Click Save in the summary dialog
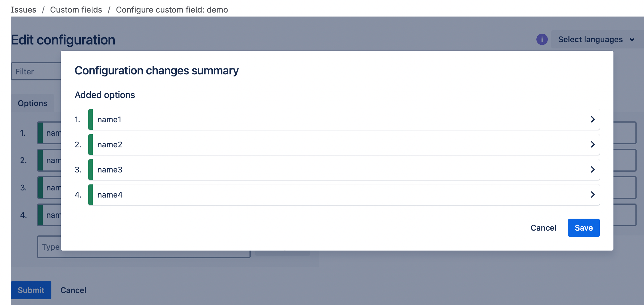The width and height of the screenshot is (644, 305). (584, 228)
